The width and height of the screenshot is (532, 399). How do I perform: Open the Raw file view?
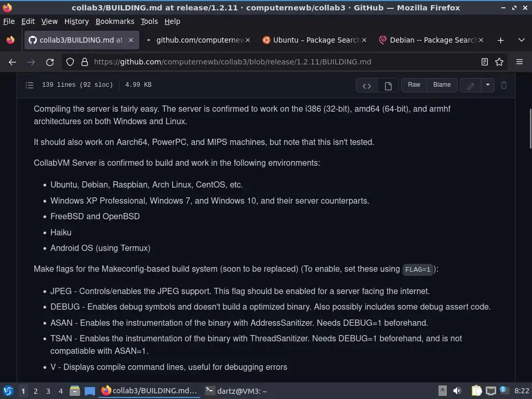414,85
